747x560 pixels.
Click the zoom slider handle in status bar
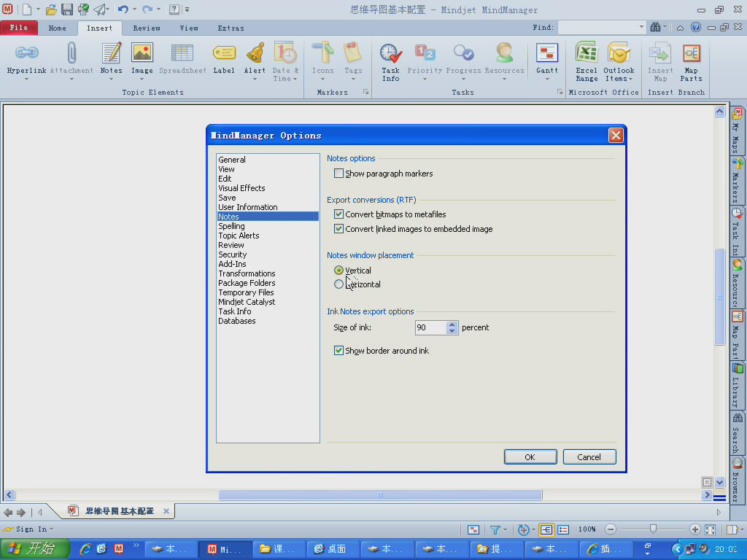point(653,529)
